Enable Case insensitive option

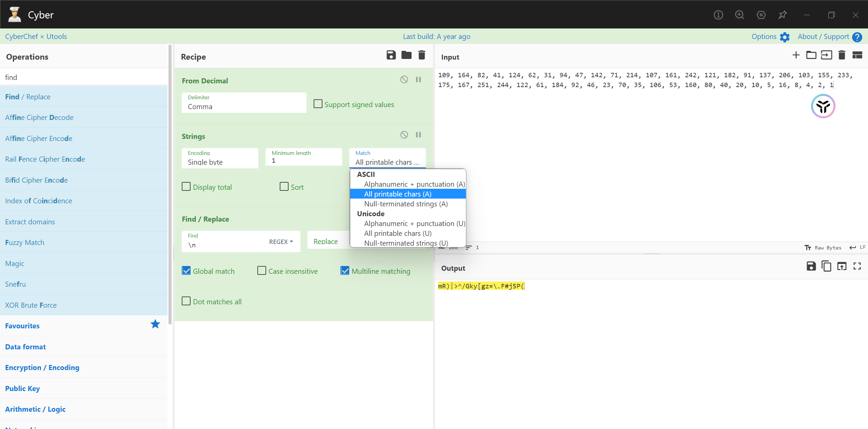(x=262, y=270)
